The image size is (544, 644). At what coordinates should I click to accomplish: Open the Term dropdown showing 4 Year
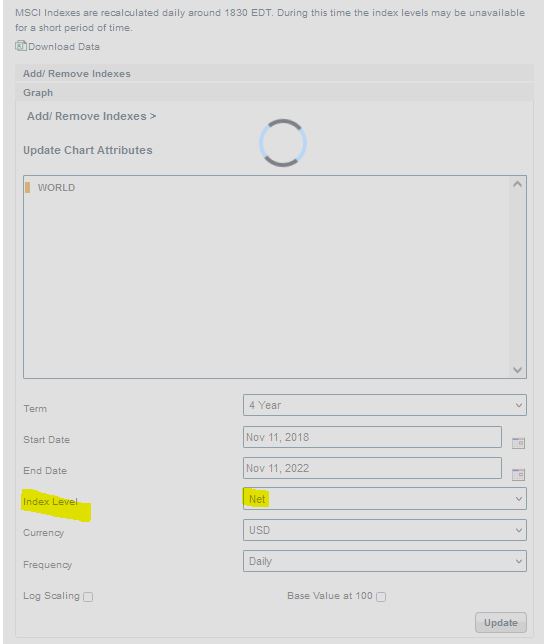click(385, 405)
